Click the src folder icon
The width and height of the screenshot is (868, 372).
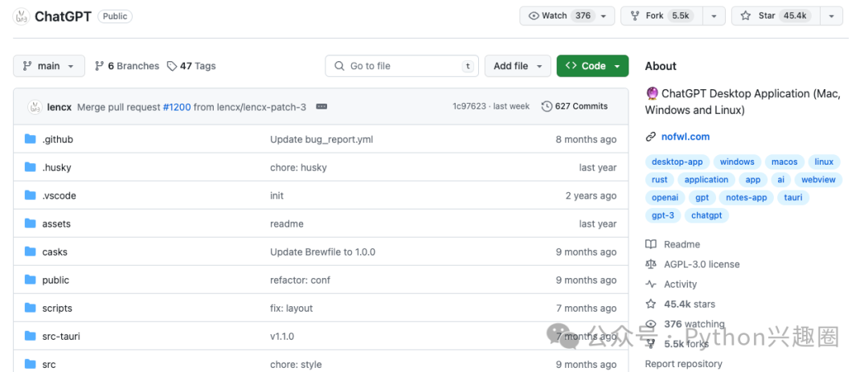[31, 364]
